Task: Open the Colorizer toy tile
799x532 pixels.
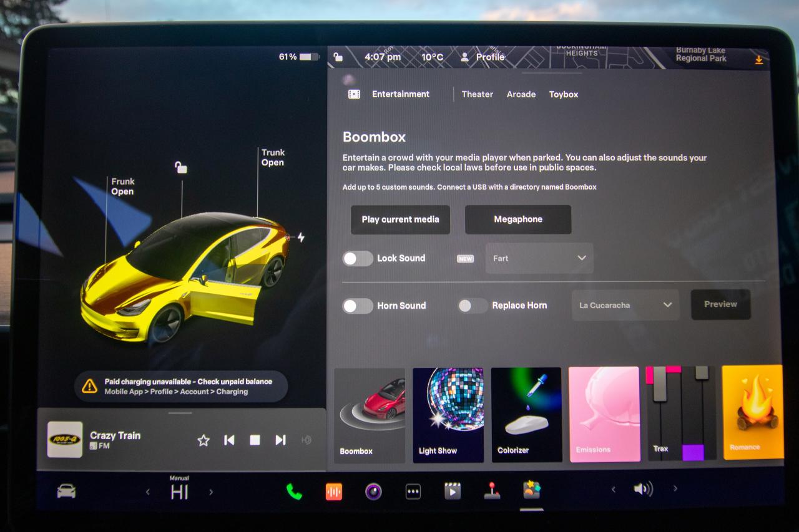Action: pyautogui.click(x=526, y=415)
